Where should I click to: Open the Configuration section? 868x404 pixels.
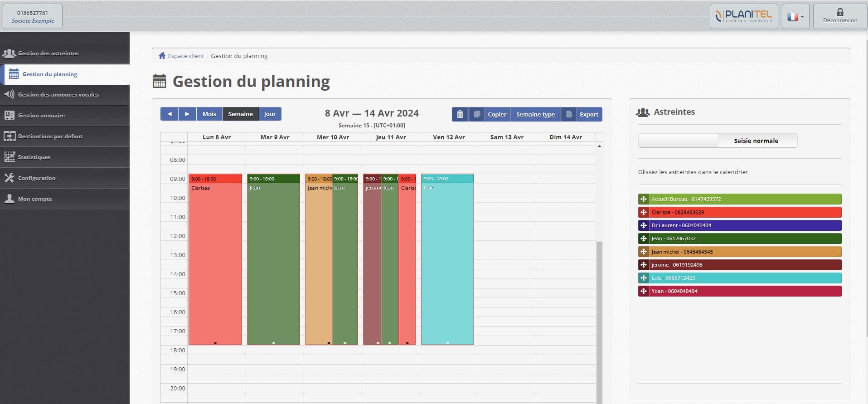point(37,178)
